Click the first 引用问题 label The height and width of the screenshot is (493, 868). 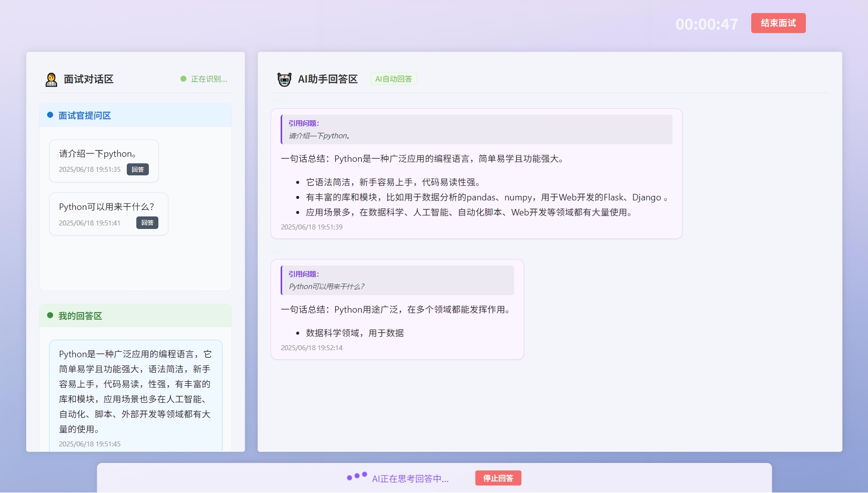click(304, 123)
